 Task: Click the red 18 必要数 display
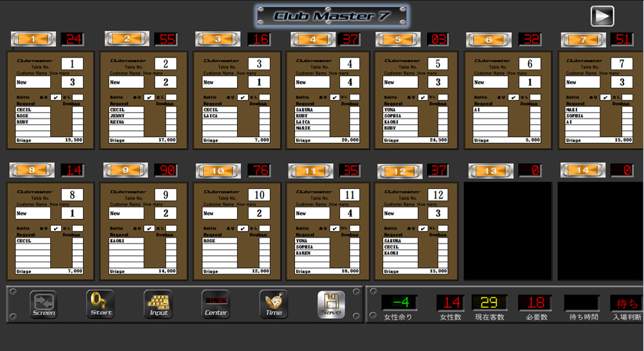535,303
